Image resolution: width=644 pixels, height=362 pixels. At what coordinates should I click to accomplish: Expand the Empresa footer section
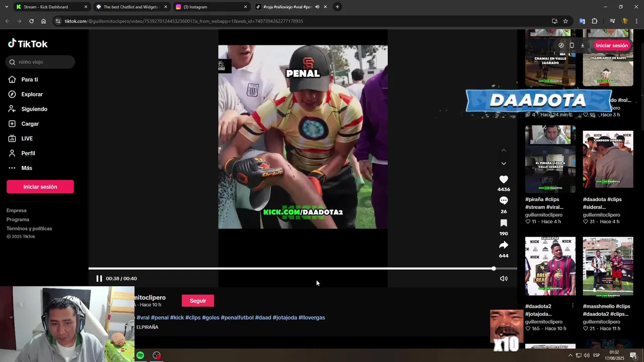17,211
